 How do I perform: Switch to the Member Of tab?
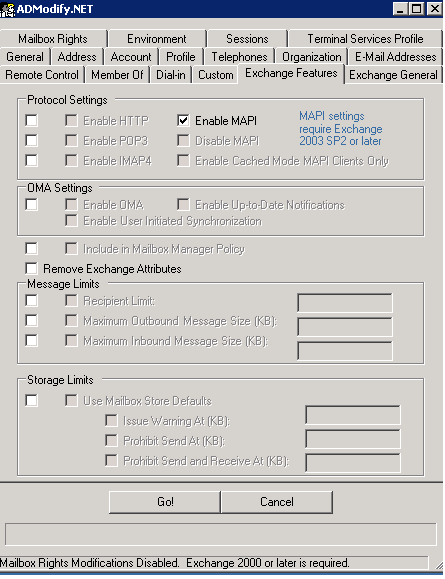tap(117, 75)
